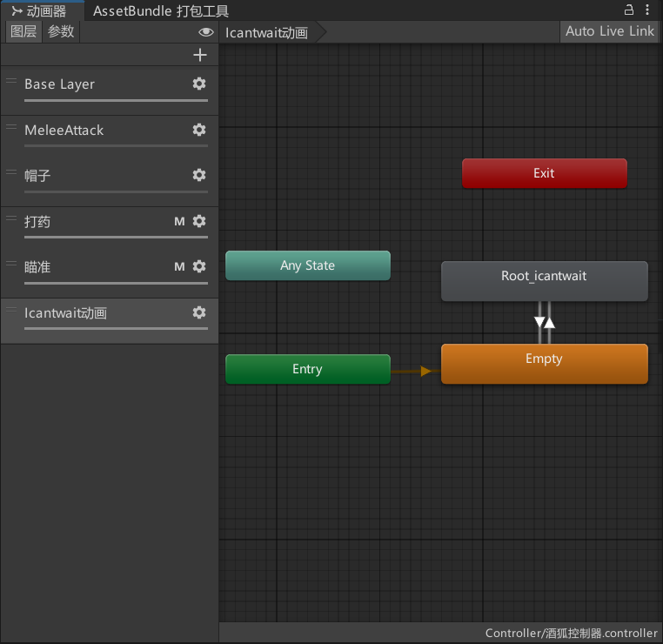
Task: Toggle the eye visibility icon for the layers panel
Action: click(x=206, y=32)
